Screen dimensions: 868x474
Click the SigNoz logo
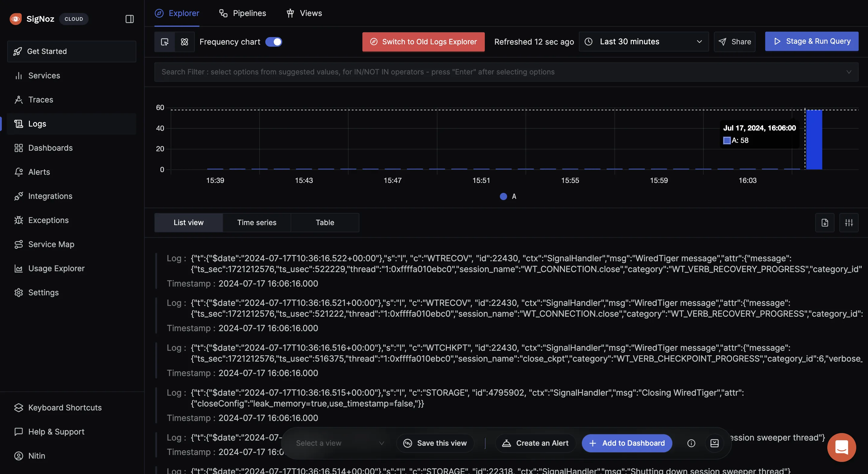click(x=15, y=19)
